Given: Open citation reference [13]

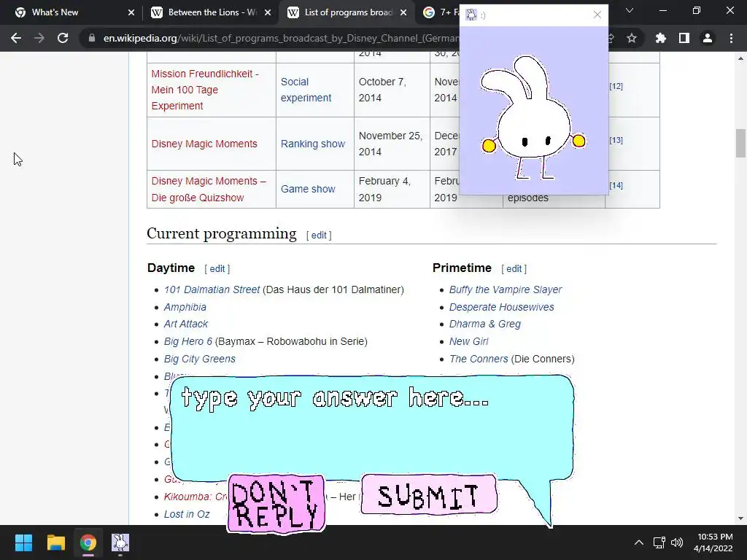Looking at the screenshot, I should [616, 140].
